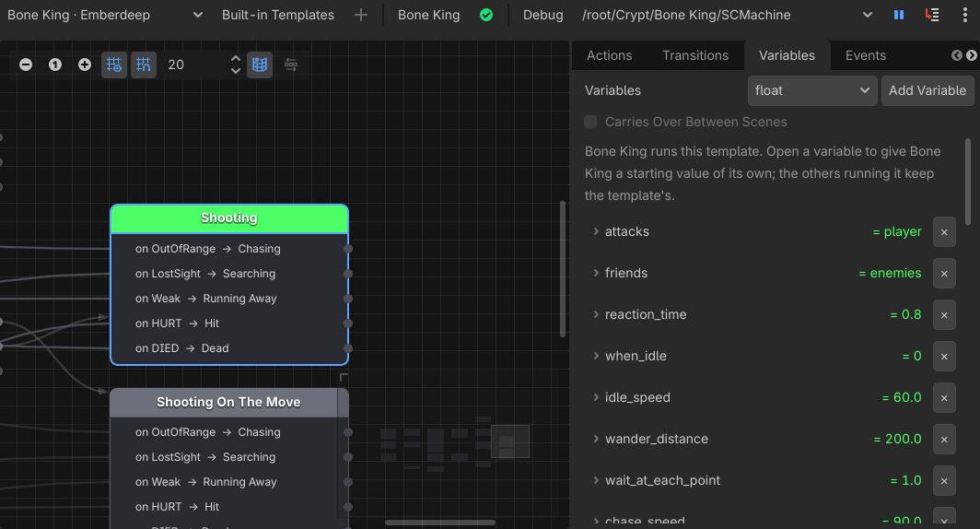Click the graph horizontal scrollbar
980x529 pixels.
point(440,523)
